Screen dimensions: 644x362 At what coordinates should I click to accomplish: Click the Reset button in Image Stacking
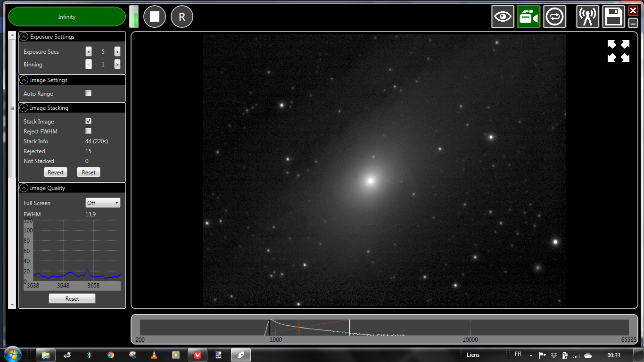(x=89, y=173)
